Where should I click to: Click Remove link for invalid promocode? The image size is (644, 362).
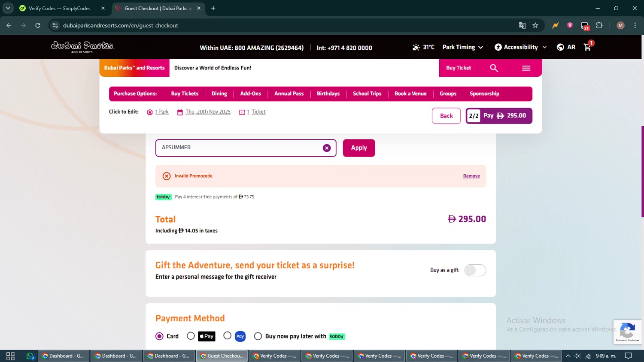pyautogui.click(x=471, y=176)
